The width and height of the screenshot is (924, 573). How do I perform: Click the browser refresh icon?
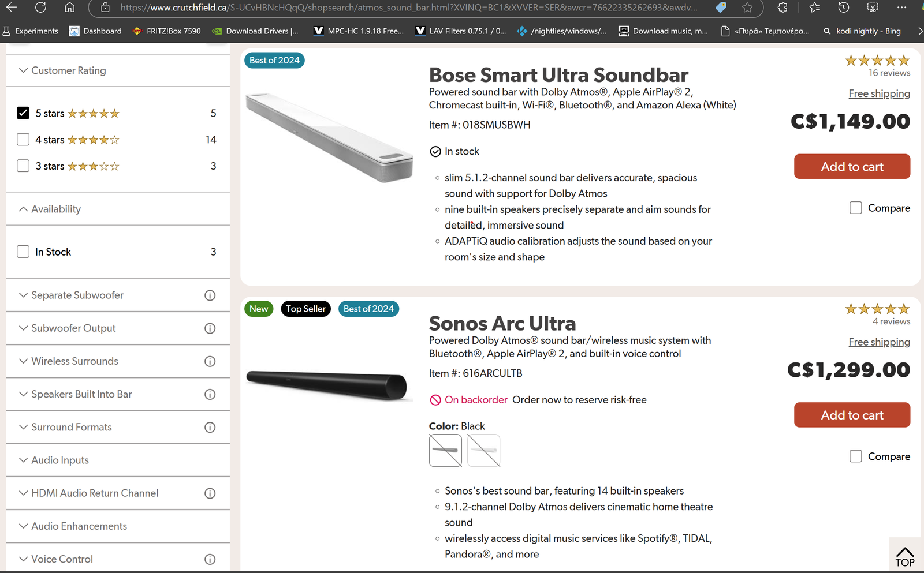point(40,8)
